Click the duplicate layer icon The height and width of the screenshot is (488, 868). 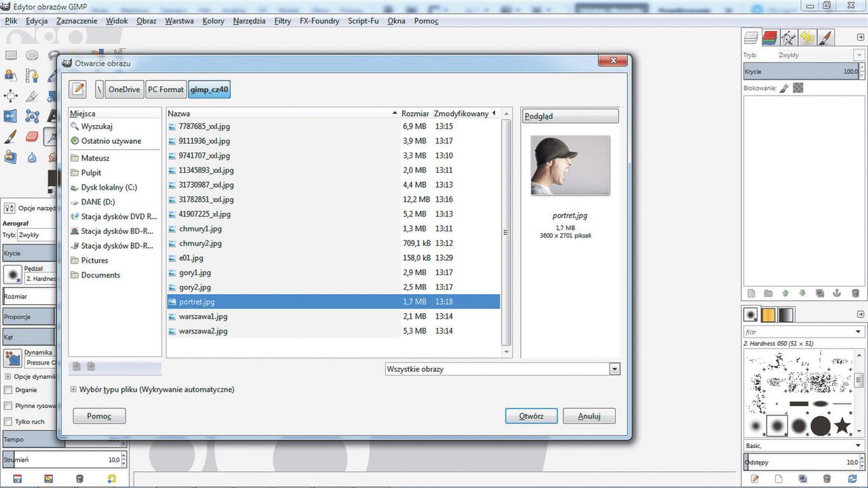point(820,293)
